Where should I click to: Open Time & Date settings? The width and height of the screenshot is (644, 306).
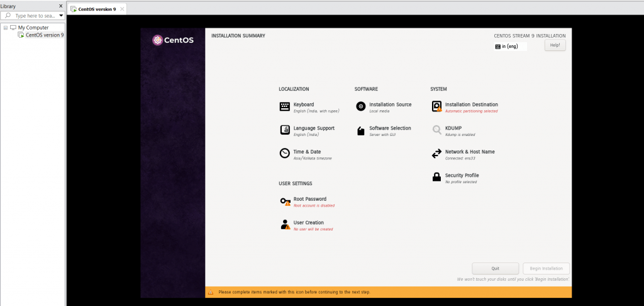point(307,152)
